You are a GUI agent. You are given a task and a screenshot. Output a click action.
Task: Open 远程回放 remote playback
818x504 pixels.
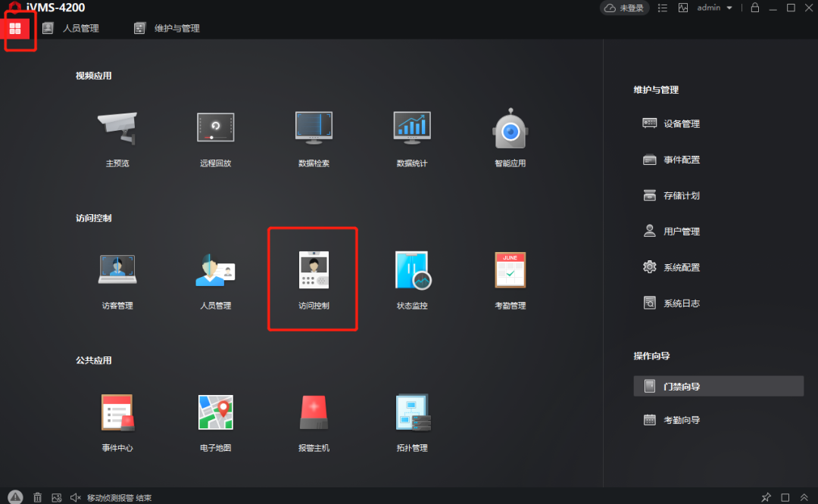coord(215,136)
